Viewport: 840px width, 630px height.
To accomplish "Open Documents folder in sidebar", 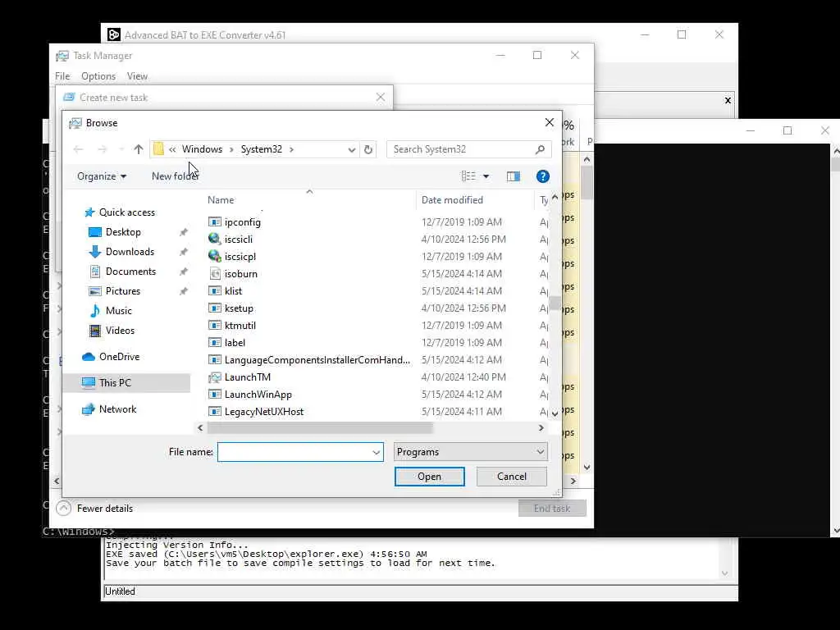I will [130, 272].
